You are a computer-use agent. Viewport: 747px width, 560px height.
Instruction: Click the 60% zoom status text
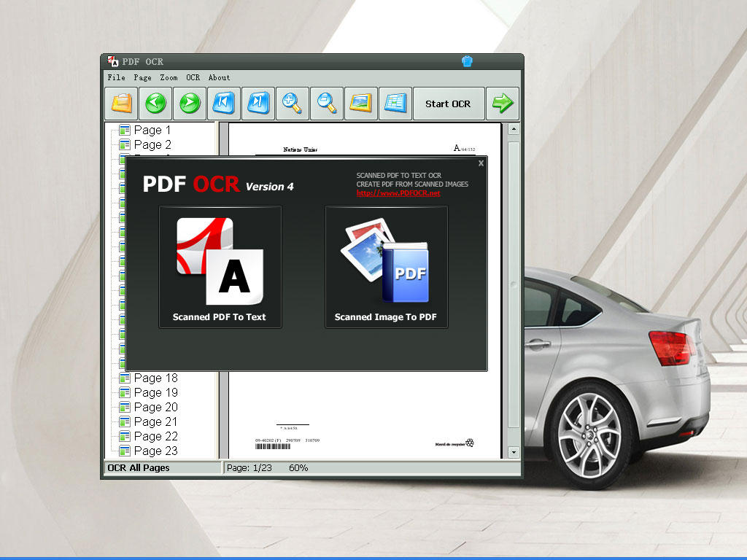click(x=298, y=467)
